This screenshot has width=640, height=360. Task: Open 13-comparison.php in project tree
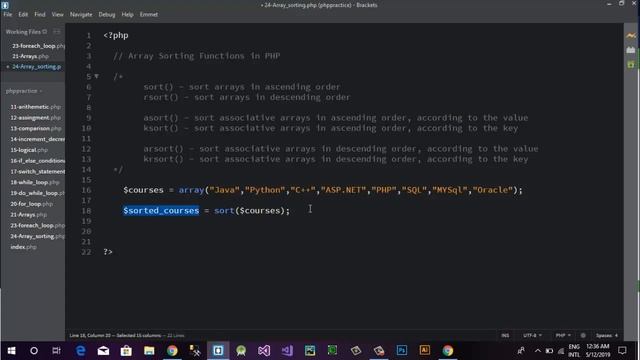click(36, 128)
